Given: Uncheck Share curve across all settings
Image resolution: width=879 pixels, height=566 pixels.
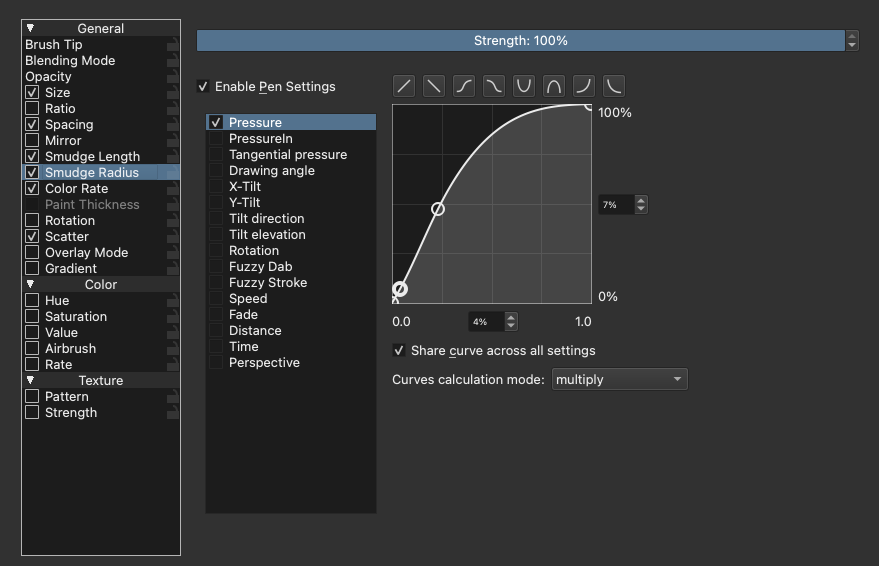Looking at the screenshot, I should pos(400,351).
